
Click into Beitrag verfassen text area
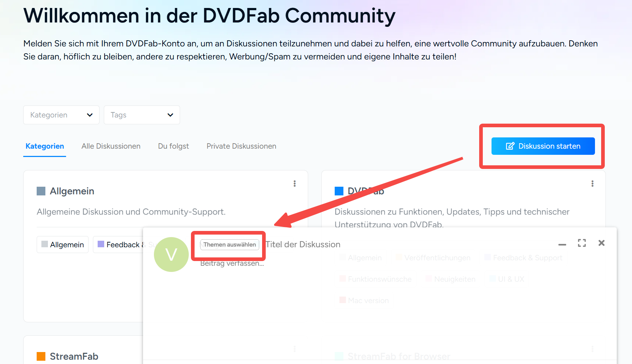tap(232, 264)
